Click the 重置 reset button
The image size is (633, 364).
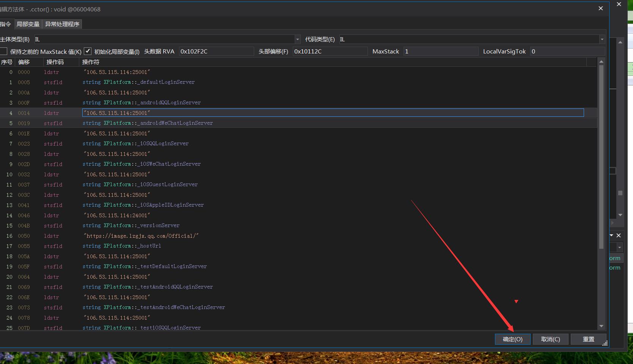pos(588,339)
